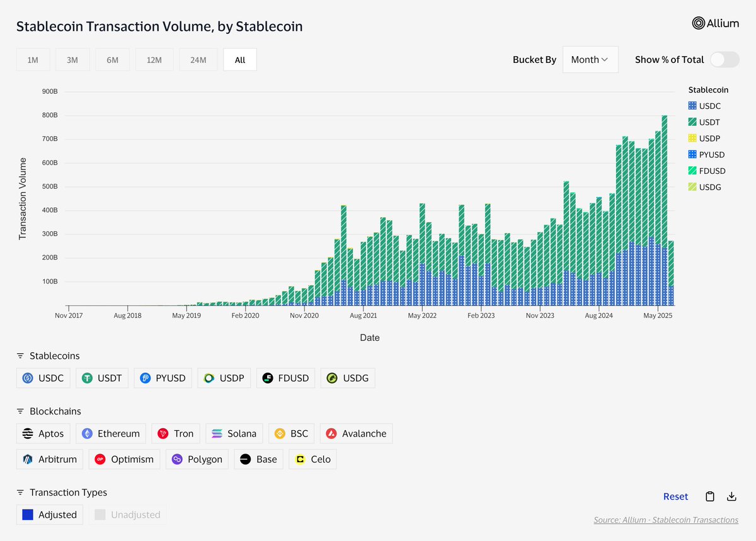The height and width of the screenshot is (541, 756).
Task: Toggle the Ethereum blockchain filter chip
Action: click(x=111, y=433)
